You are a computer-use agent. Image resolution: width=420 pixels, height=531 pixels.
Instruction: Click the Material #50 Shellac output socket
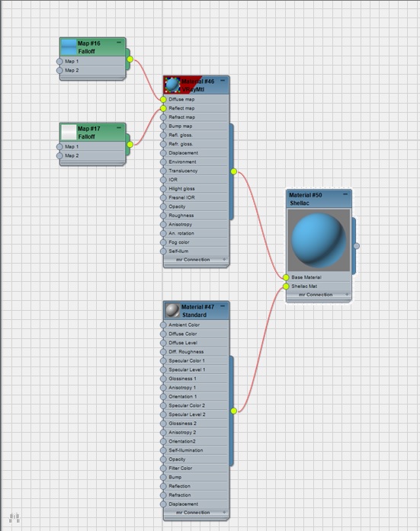pos(356,246)
